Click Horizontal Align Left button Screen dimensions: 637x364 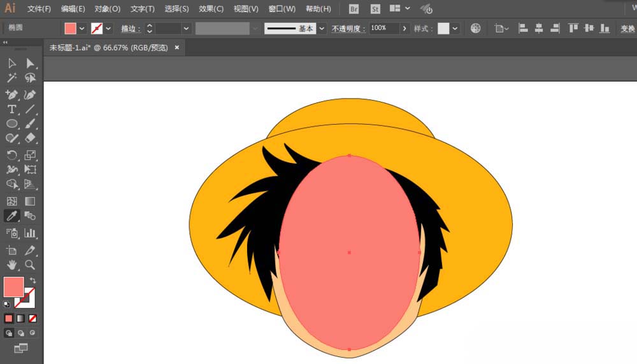point(523,28)
